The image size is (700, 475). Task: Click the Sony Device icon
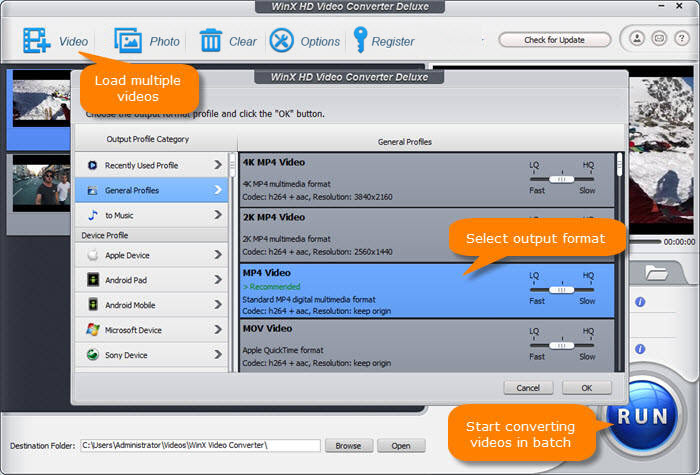tap(93, 355)
